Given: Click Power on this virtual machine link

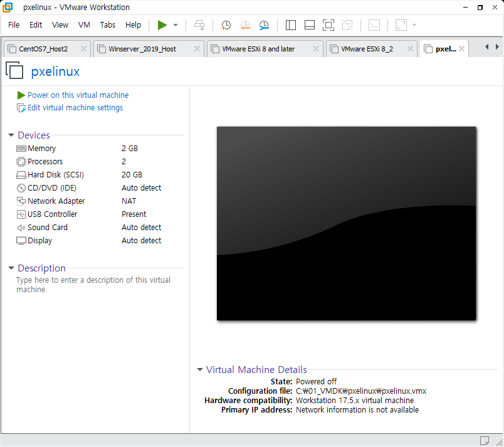Looking at the screenshot, I should coord(78,95).
